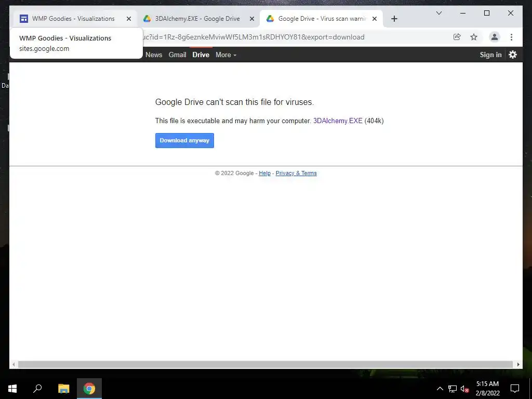Viewport: 532px width, 399px height.
Task: Open Privacy & Terms link
Action: [296, 173]
